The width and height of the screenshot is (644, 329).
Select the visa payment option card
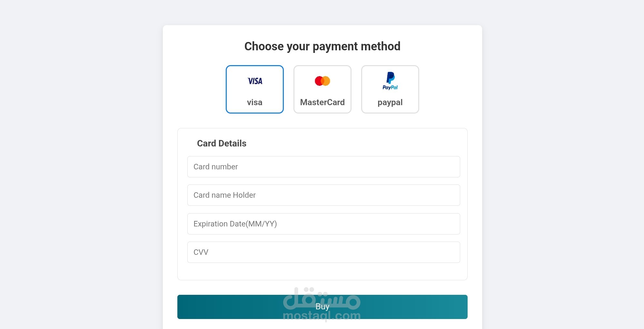point(255,89)
